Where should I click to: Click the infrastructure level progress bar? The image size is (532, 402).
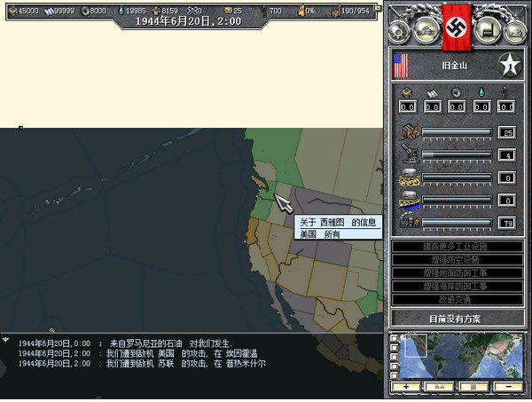[x=457, y=223]
